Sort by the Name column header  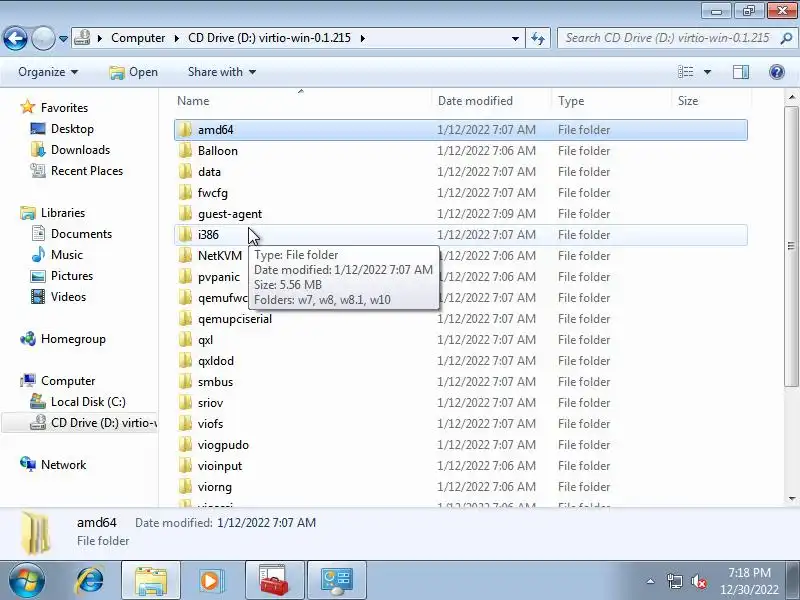coord(303,101)
